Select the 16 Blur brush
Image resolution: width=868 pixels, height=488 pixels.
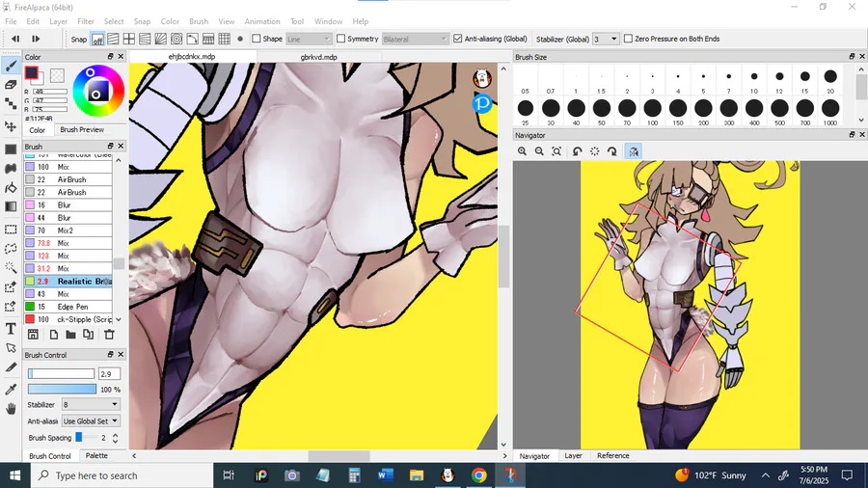[68, 204]
